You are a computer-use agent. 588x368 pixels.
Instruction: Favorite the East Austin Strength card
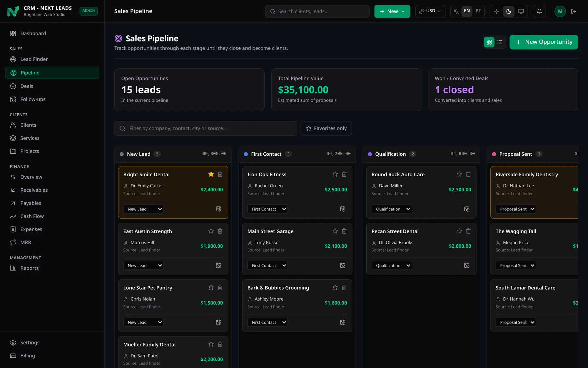[x=211, y=231]
